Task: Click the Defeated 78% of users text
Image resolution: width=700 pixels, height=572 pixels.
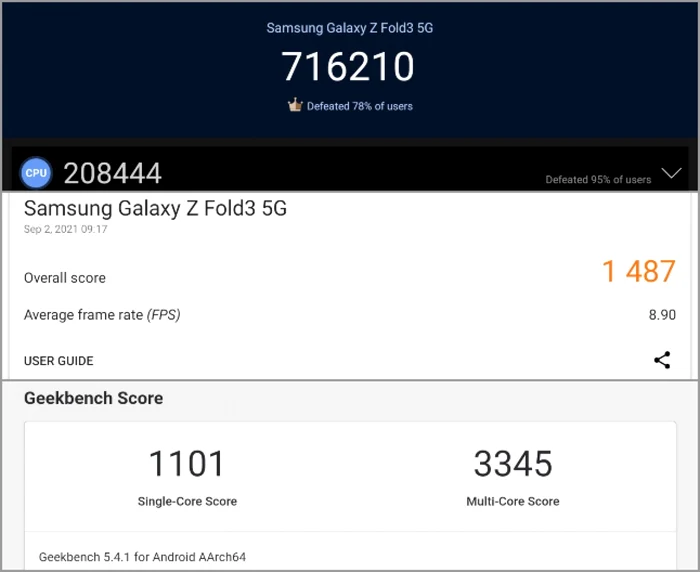Action: coord(360,106)
